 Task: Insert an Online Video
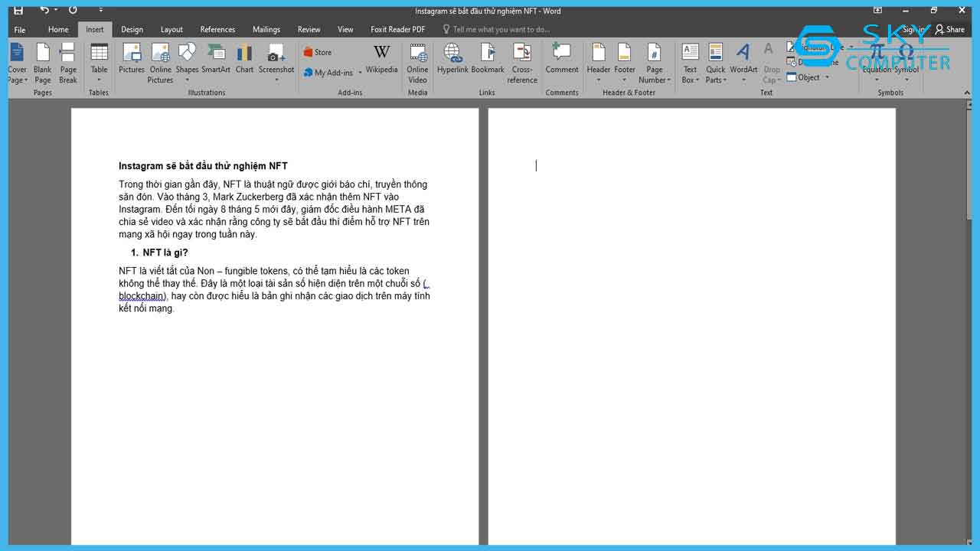[418, 63]
